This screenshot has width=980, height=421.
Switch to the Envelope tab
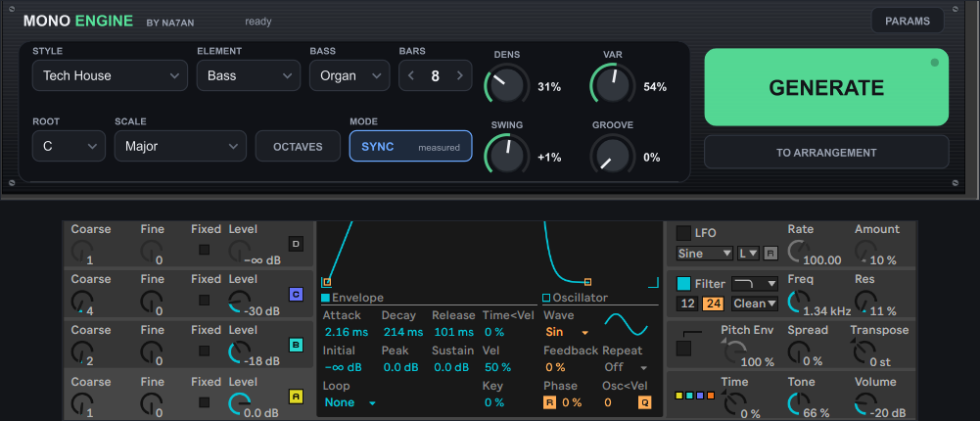[352, 298]
